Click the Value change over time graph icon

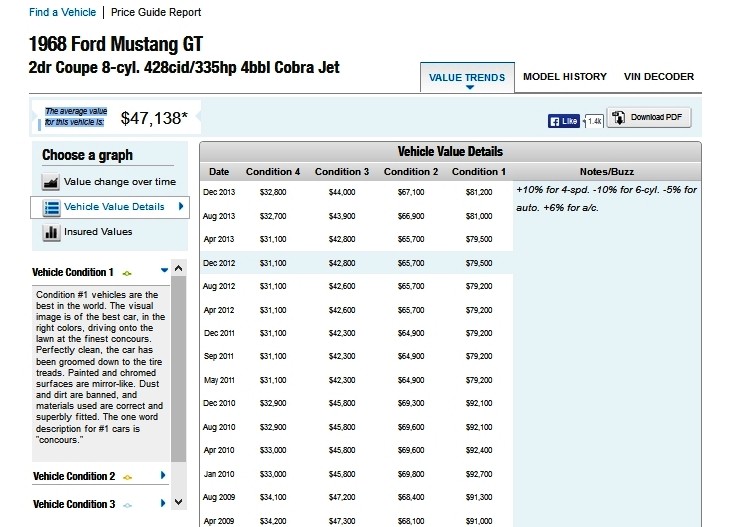pos(51,182)
